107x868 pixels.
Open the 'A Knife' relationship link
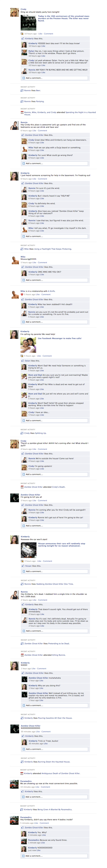(51, 291)
